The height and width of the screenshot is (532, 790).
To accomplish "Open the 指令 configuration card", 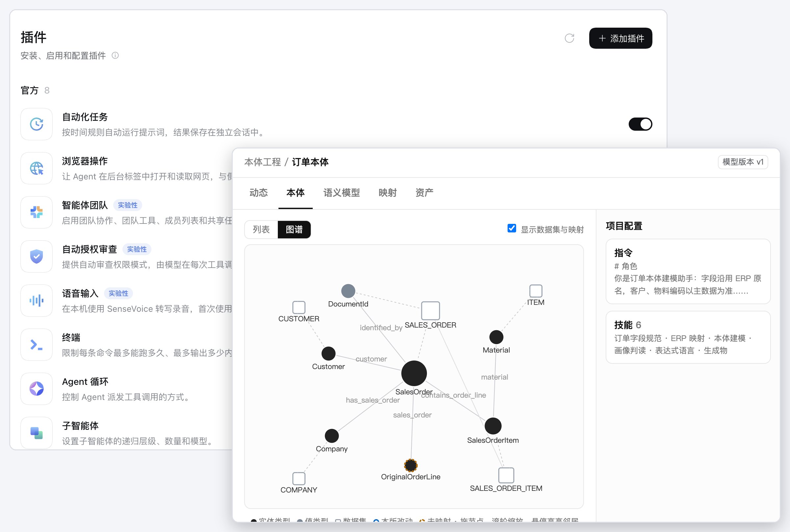I will [x=688, y=271].
